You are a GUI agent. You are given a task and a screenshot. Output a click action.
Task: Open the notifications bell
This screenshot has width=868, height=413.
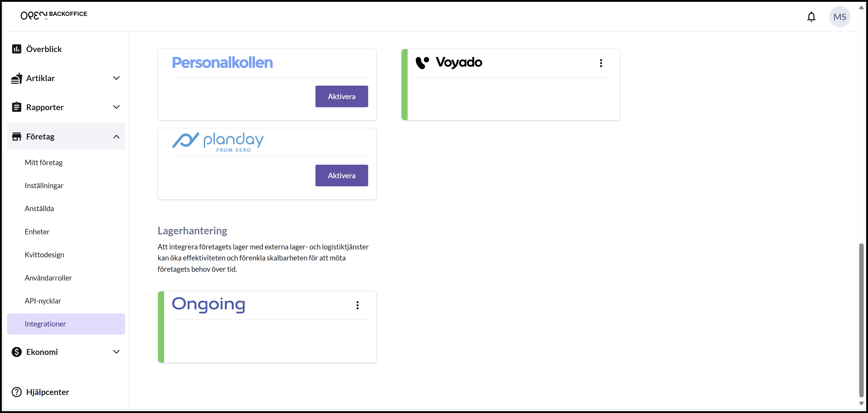pyautogui.click(x=811, y=16)
